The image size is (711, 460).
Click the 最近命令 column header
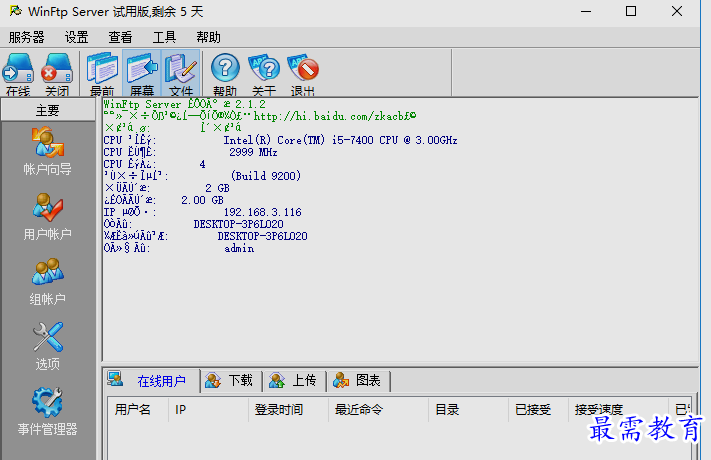coord(378,410)
